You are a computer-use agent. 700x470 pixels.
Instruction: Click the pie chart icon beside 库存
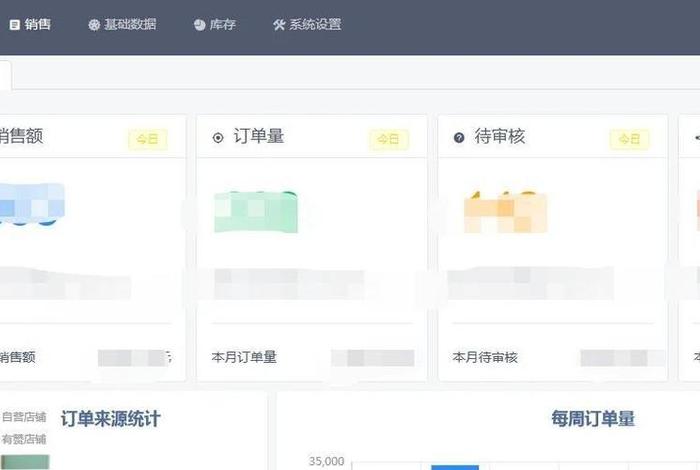point(200,25)
